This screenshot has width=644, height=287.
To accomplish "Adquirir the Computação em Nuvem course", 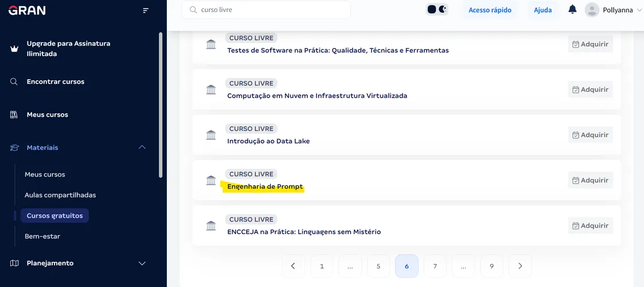I will pos(591,89).
